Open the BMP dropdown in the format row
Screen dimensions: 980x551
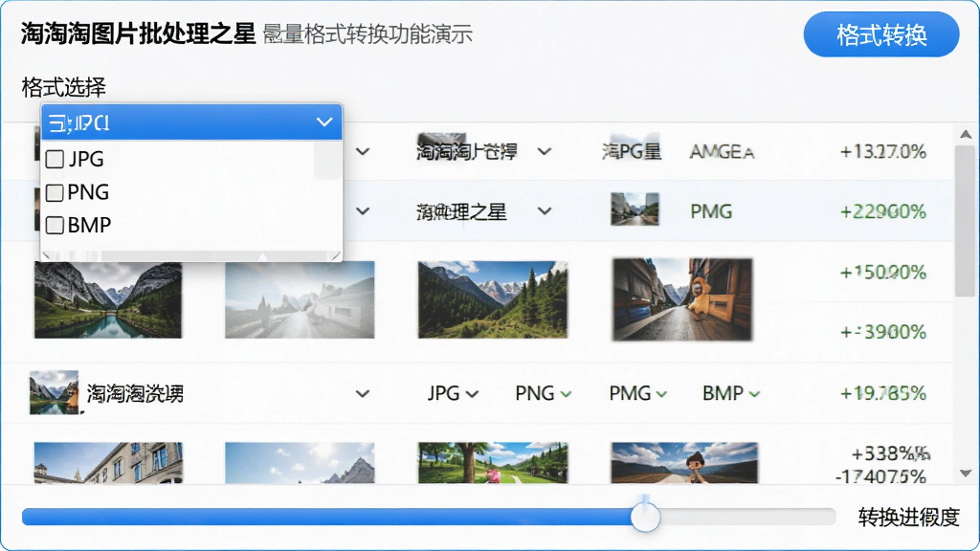(730, 393)
